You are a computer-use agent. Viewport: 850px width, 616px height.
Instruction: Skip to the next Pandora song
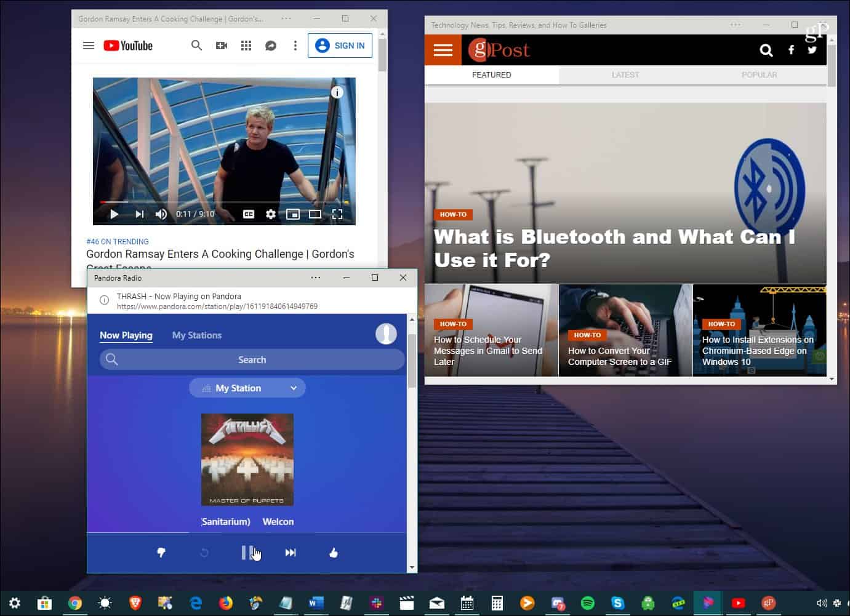291,553
